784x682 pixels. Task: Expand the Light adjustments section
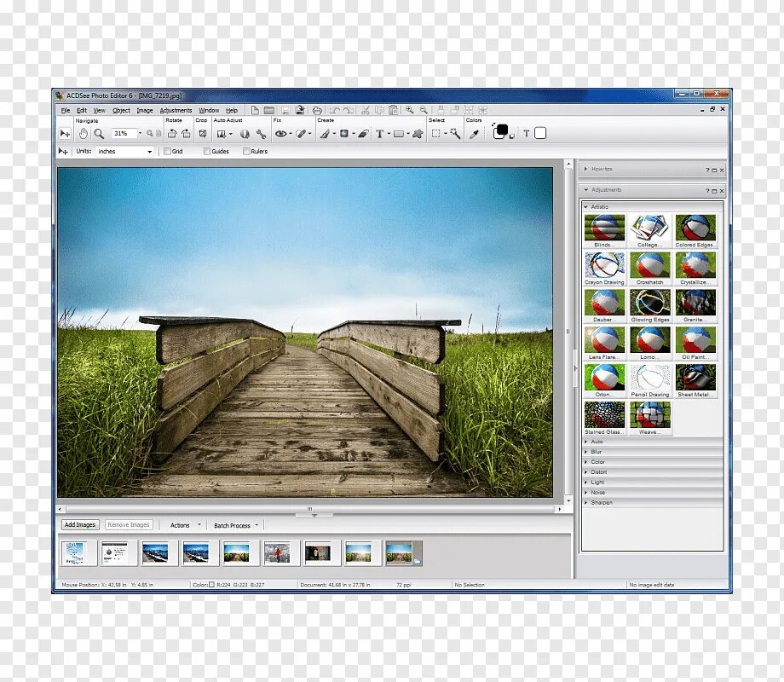586,482
